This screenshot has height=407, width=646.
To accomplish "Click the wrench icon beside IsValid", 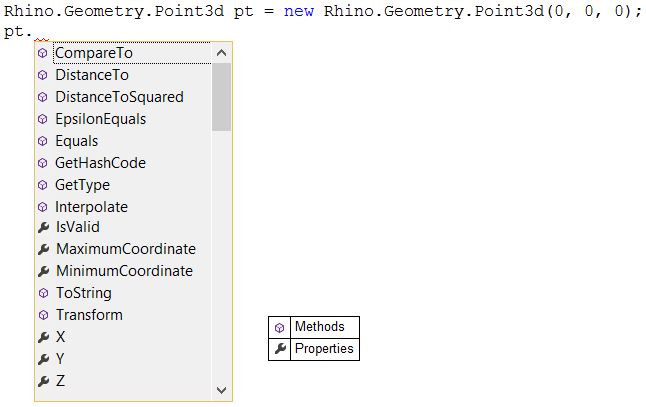I will point(42,227).
